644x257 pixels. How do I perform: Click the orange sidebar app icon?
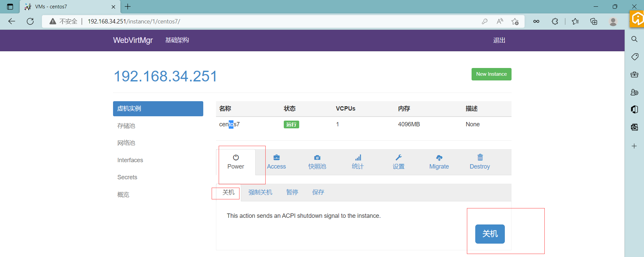637,19
